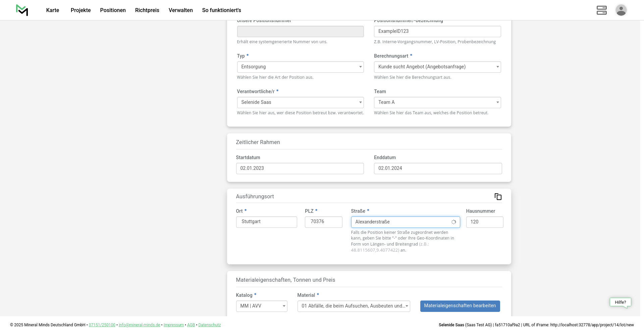Focus the Startdatum date field
This screenshot has width=644, height=333.
point(300,169)
